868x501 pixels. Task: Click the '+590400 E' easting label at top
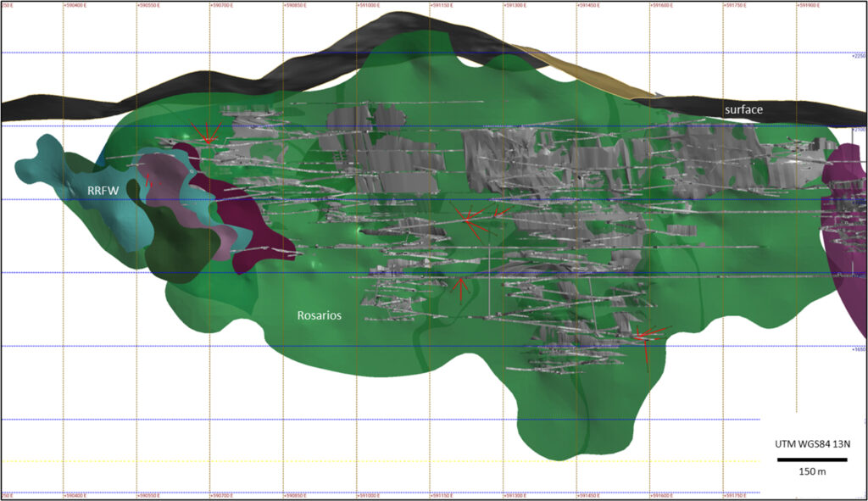[x=78, y=4]
